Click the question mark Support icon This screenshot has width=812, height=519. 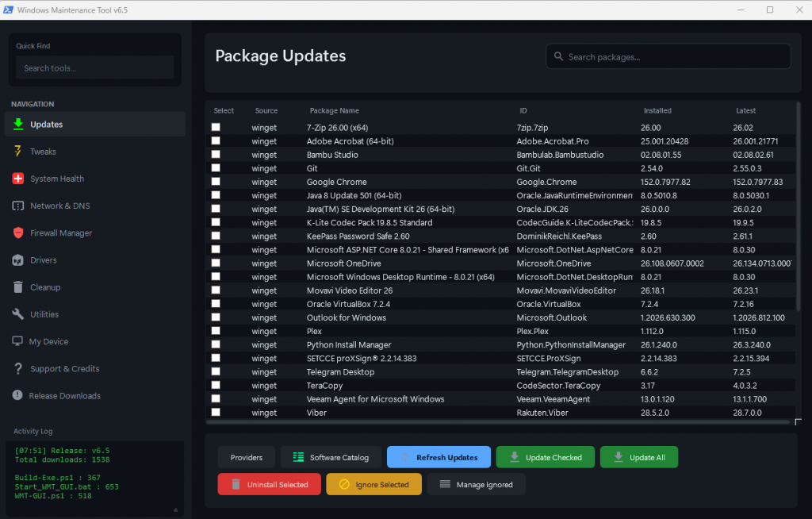coord(18,368)
